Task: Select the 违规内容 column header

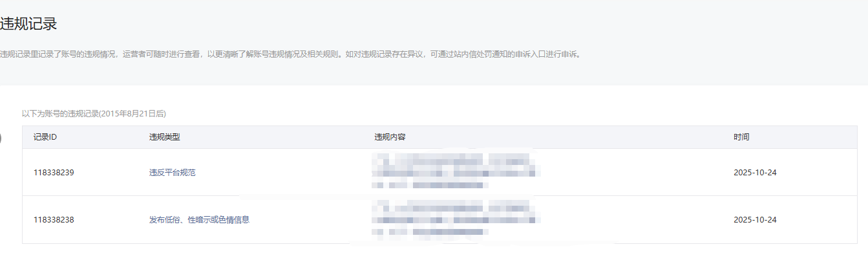Action: [x=390, y=137]
